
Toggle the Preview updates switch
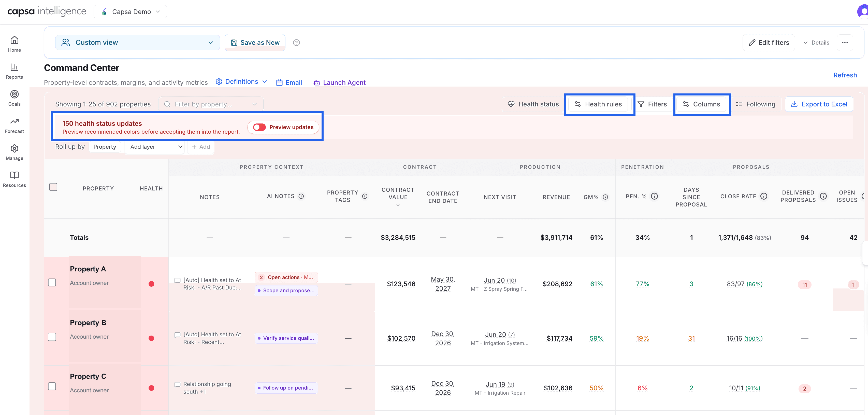[x=259, y=127]
